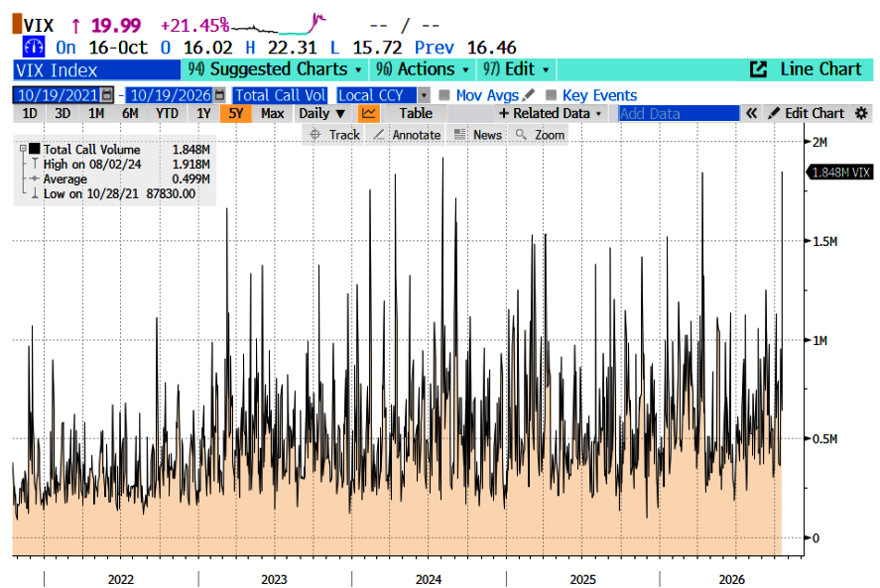Collapse panel with double chevron icon

(751, 113)
